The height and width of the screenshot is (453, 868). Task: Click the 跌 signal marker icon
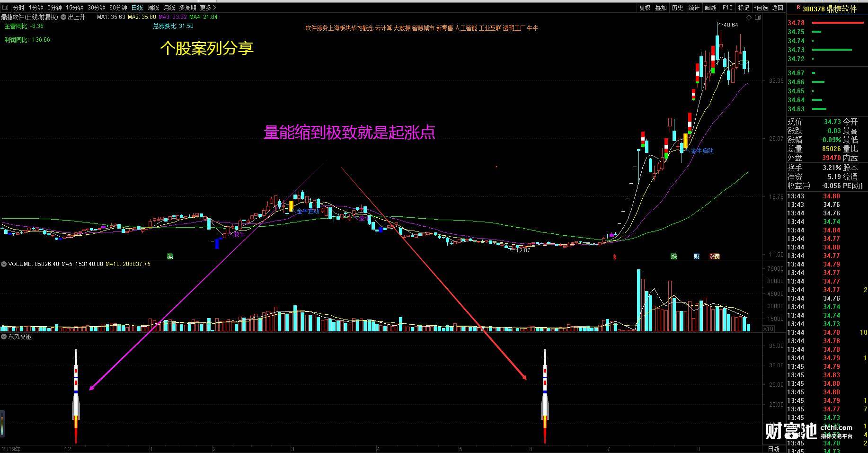673,256
